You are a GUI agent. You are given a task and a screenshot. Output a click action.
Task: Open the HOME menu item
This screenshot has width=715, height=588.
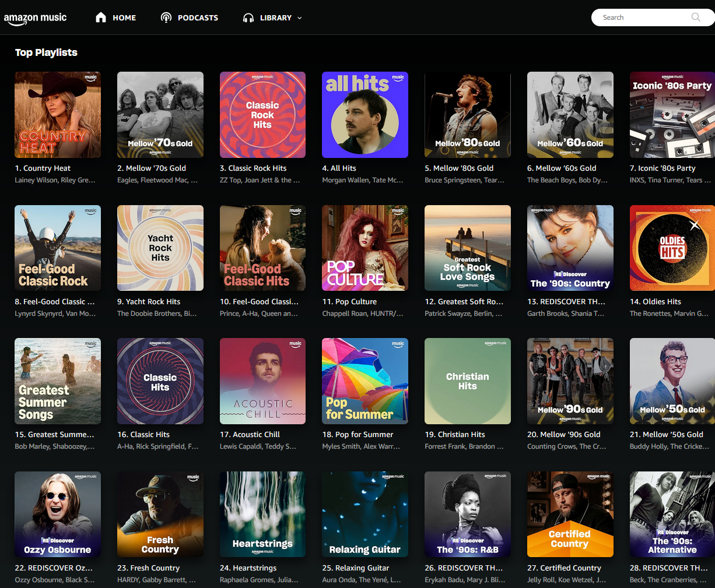tap(124, 18)
